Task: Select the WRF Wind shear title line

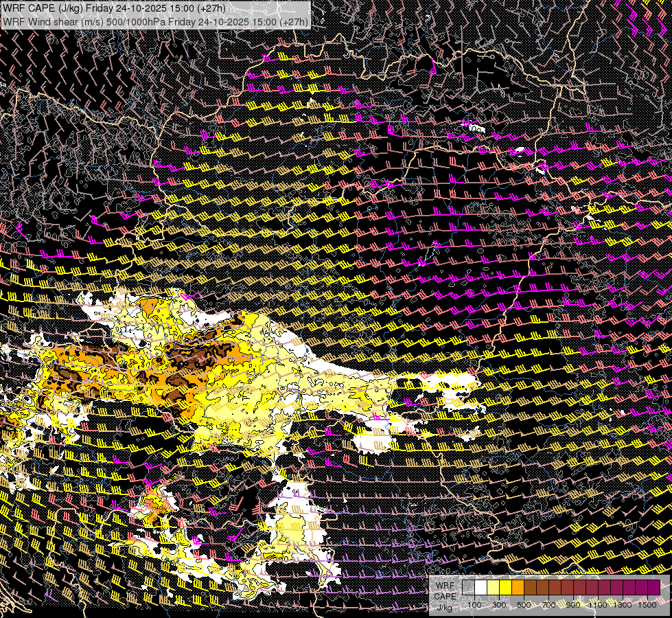Action: pyautogui.click(x=155, y=22)
